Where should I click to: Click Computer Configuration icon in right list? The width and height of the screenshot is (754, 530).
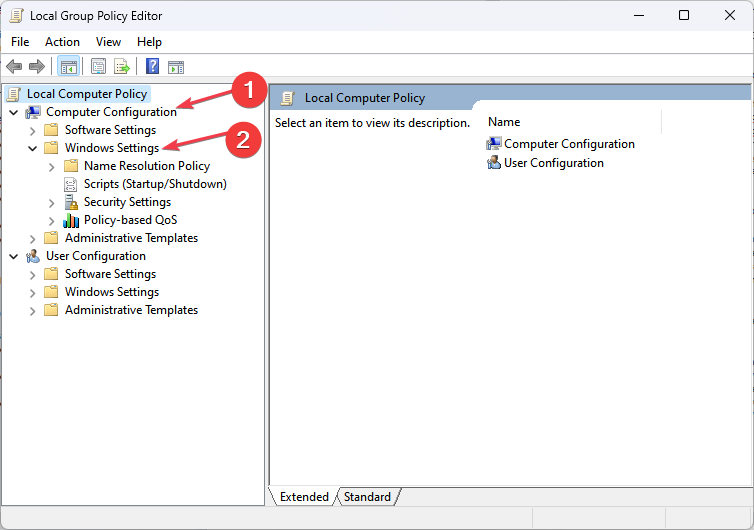coord(493,143)
